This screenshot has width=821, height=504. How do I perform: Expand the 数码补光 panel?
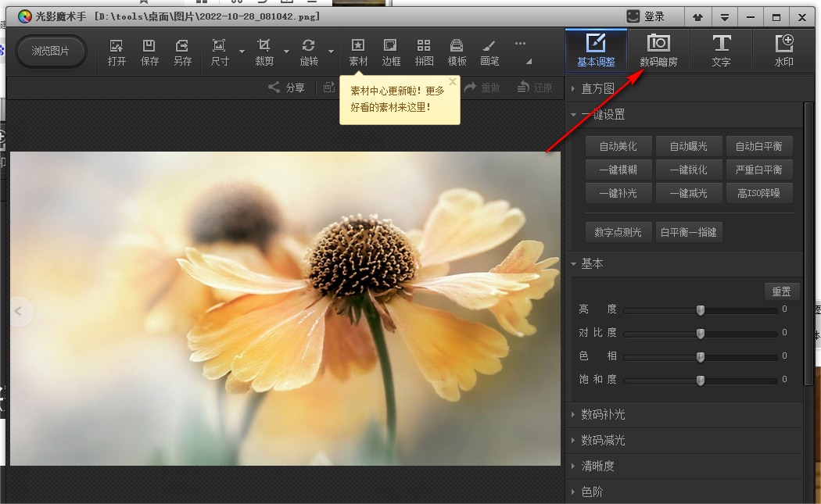pyautogui.click(x=602, y=414)
